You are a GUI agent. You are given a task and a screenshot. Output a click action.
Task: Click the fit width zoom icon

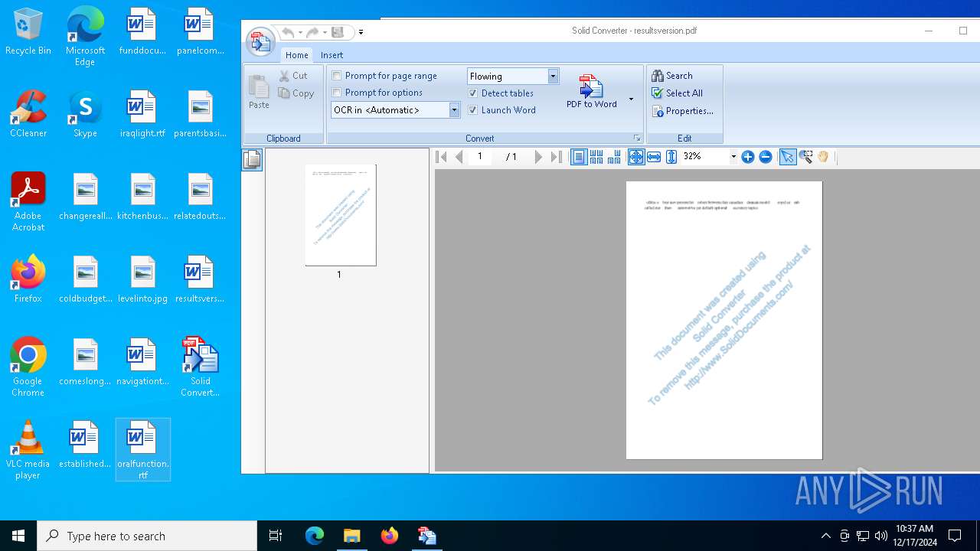tap(654, 157)
